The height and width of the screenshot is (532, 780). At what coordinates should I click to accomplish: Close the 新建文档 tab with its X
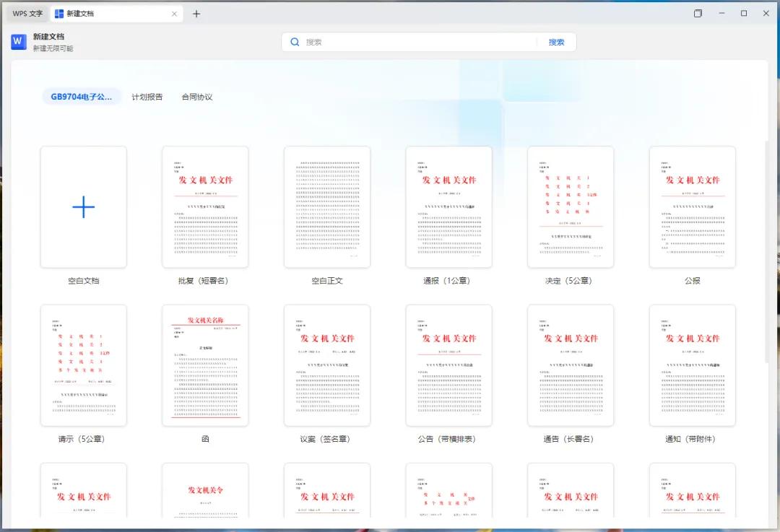[174, 14]
